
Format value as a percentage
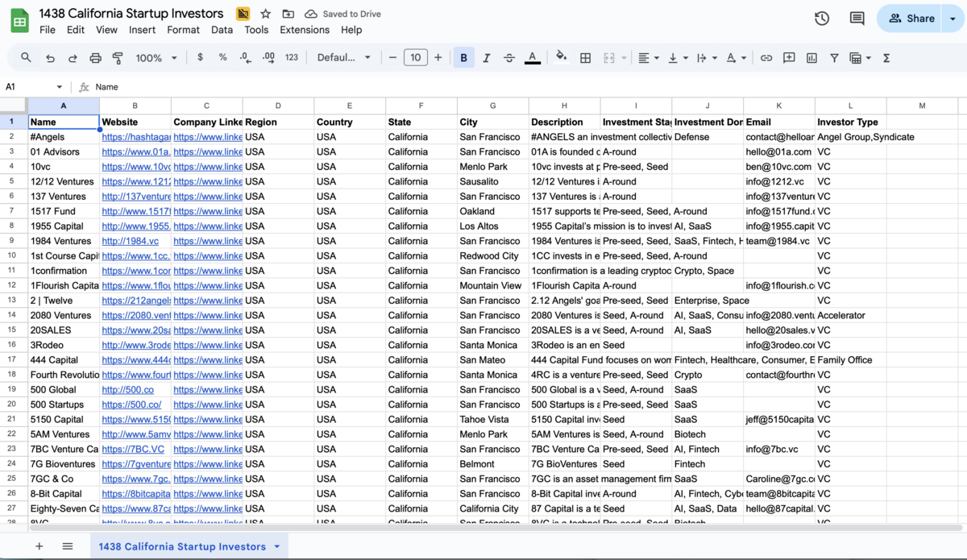[x=223, y=58]
